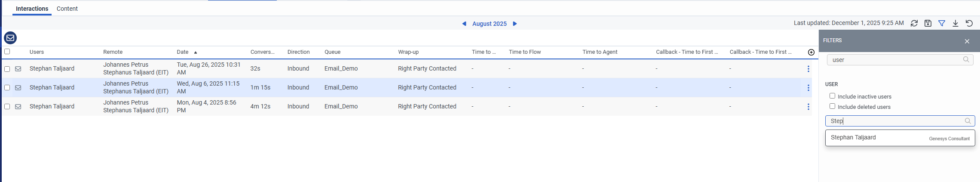Add a column with plus icon
This screenshot has height=182, width=980.
click(x=811, y=52)
